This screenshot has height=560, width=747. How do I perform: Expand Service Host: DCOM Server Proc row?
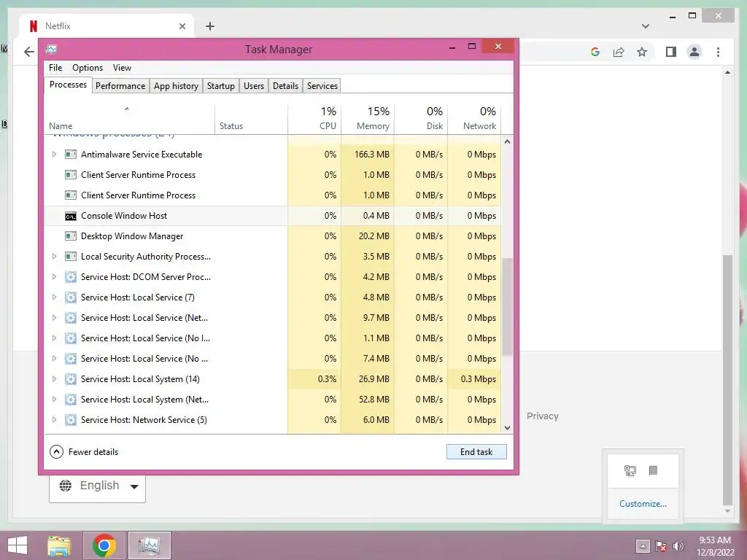point(54,277)
